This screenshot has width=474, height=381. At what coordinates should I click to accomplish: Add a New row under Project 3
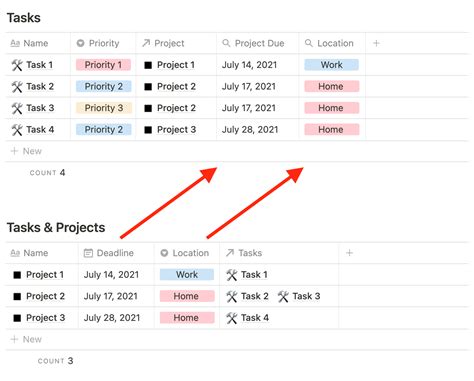(x=26, y=339)
